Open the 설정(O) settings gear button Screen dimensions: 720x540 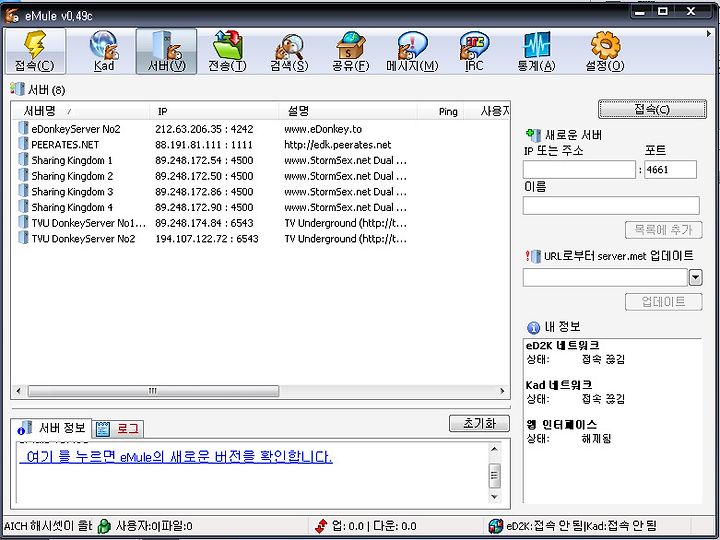[x=605, y=51]
